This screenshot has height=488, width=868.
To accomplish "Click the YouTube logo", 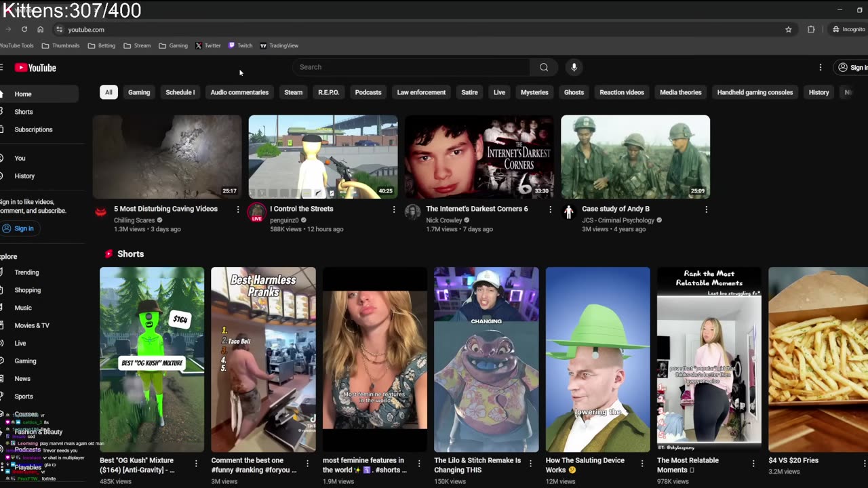I will [35, 68].
